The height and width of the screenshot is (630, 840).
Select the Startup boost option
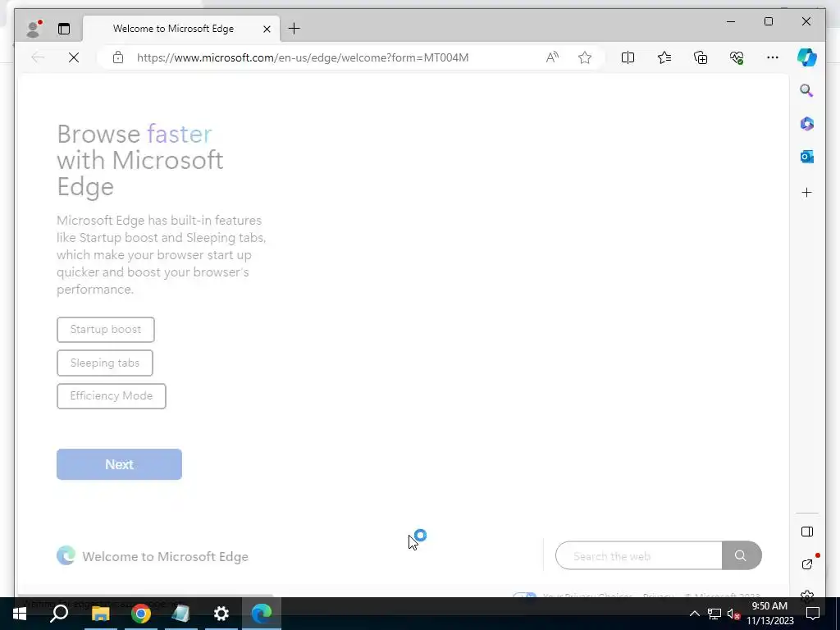106,330
